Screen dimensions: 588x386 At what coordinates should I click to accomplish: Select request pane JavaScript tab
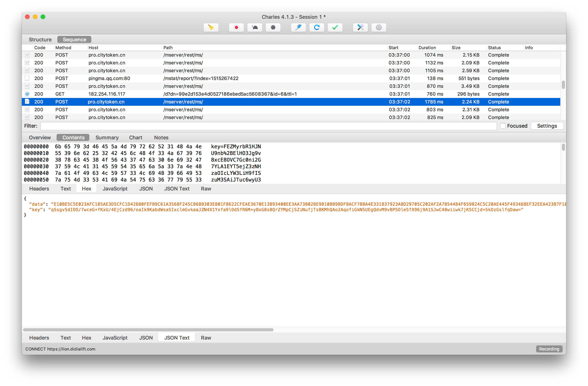(115, 189)
